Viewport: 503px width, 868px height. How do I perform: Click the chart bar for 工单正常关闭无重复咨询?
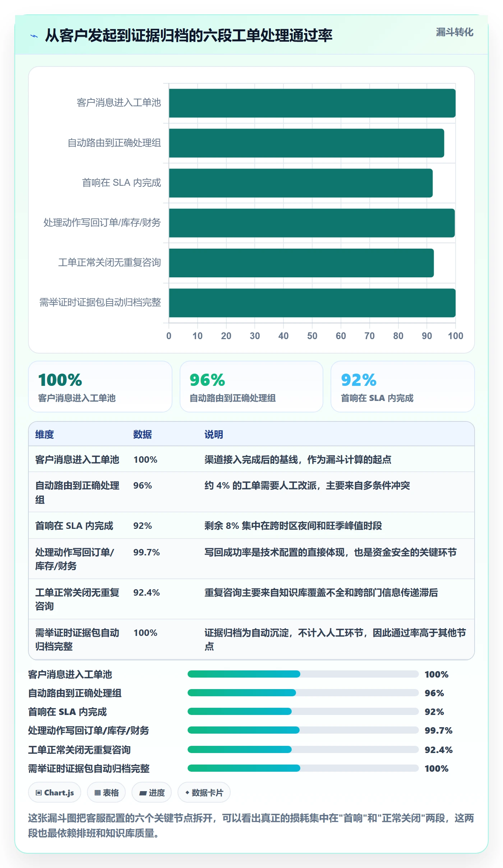click(301, 263)
